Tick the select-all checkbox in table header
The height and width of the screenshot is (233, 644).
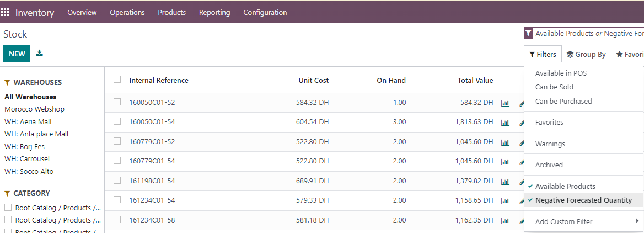(x=117, y=80)
